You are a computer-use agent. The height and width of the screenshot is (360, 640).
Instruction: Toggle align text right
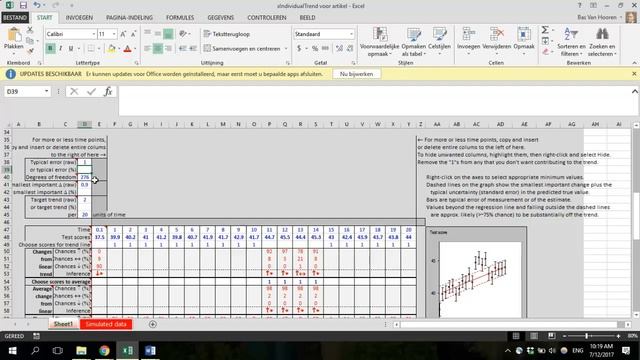pos(168,49)
